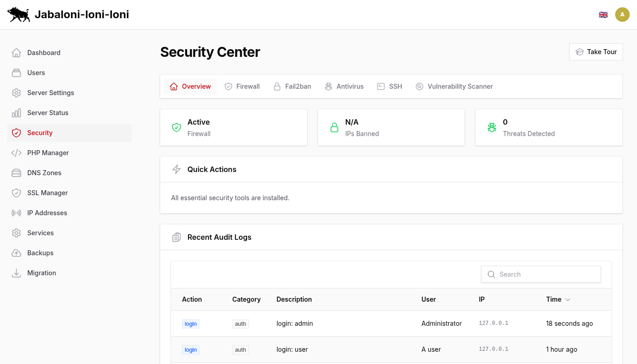Select the Vulnerability Scanner scope icon
This screenshot has height=364, width=637.
pyautogui.click(x=419, y=86)
